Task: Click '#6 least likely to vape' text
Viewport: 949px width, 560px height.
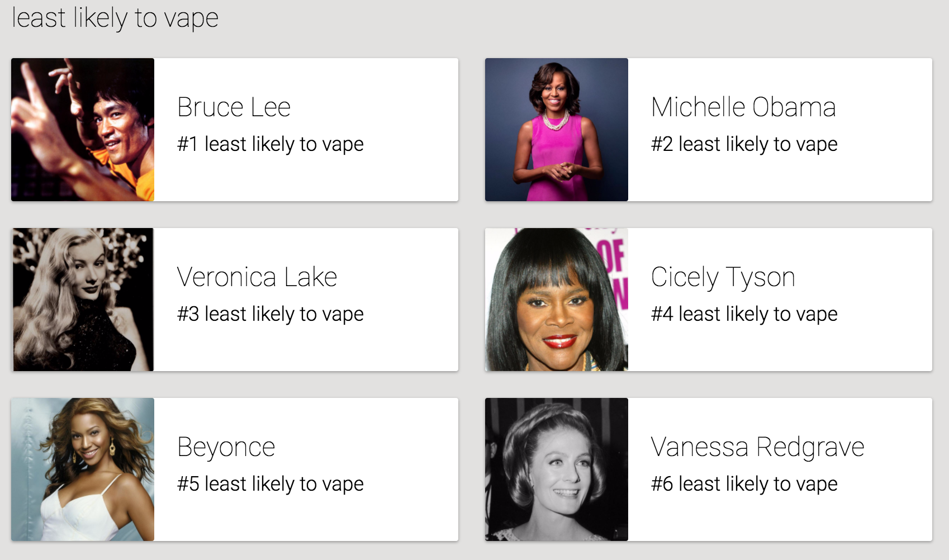Action: (744, 484)
